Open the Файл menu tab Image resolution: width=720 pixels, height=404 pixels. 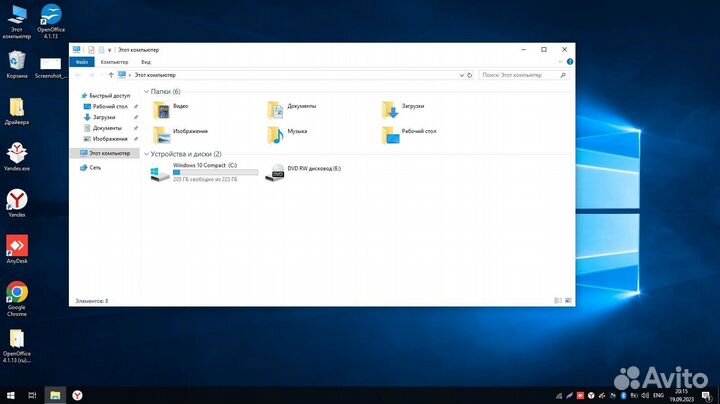pos(82,62)
